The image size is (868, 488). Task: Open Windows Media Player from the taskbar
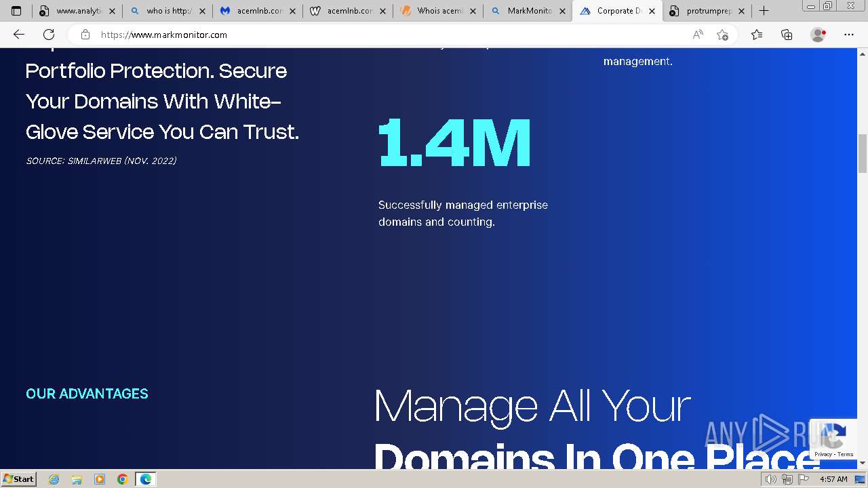(100, 479)
